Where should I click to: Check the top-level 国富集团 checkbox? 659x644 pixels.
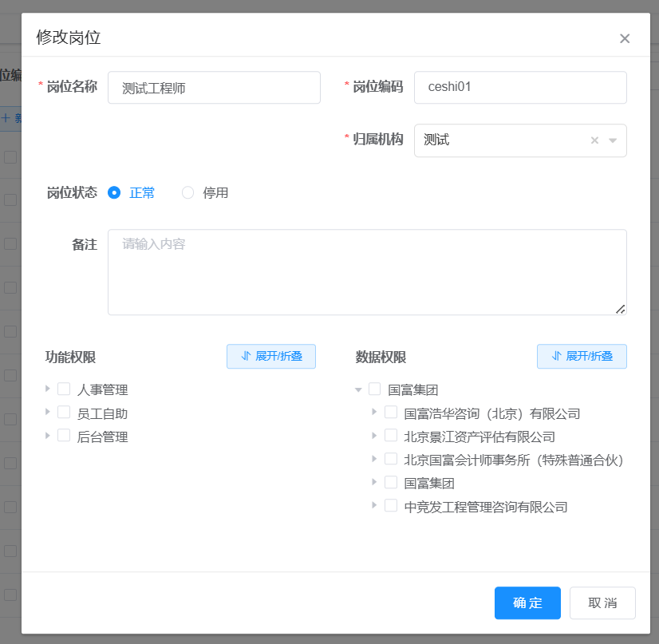point(374,389)
